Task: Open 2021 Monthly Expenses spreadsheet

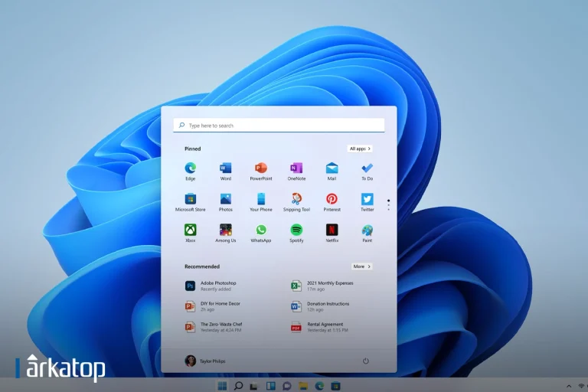Action: tap(322, 286)
